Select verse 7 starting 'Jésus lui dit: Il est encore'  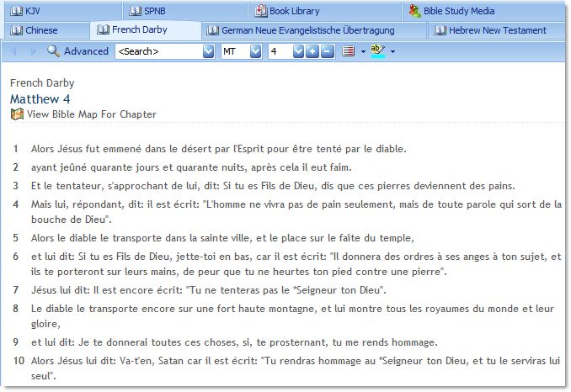208,290
